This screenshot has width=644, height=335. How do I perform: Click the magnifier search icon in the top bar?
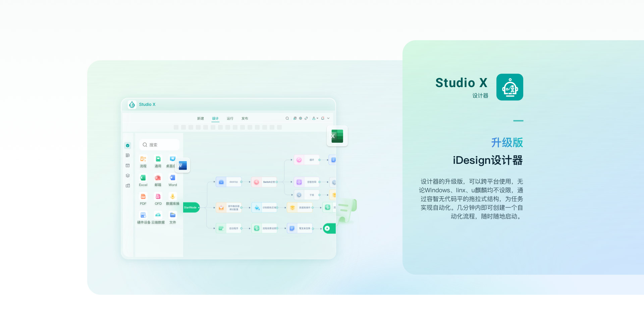287,118
